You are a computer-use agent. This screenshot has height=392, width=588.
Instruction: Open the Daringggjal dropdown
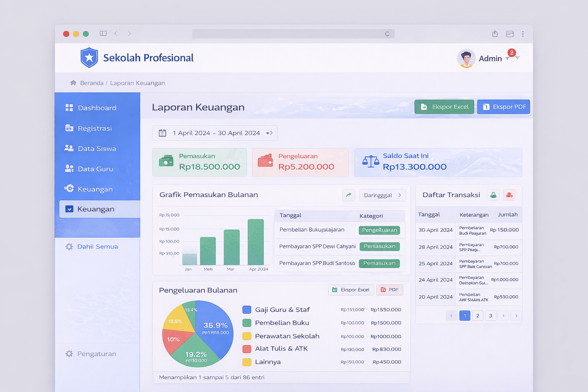[382, 195]
